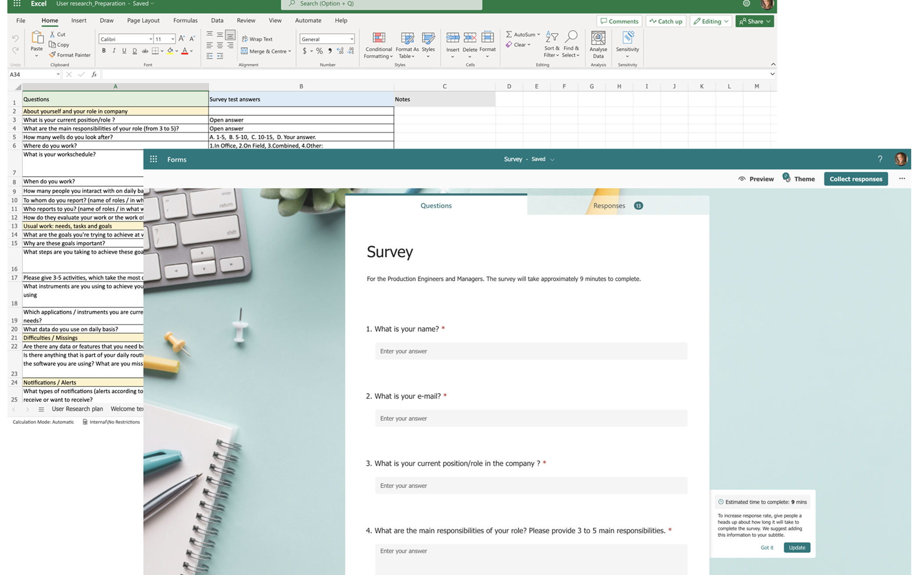Click the Copy icon in Clipboard
The height and width of the screenshot is (575, 924).
coord(52,44)
